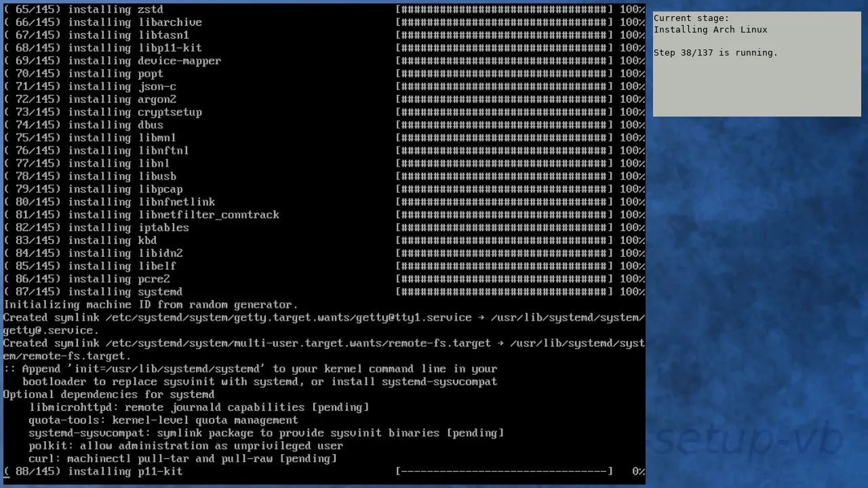Click 'Step 38/137 is running.' text
This screenshot has width=868, height=488.
716,53
